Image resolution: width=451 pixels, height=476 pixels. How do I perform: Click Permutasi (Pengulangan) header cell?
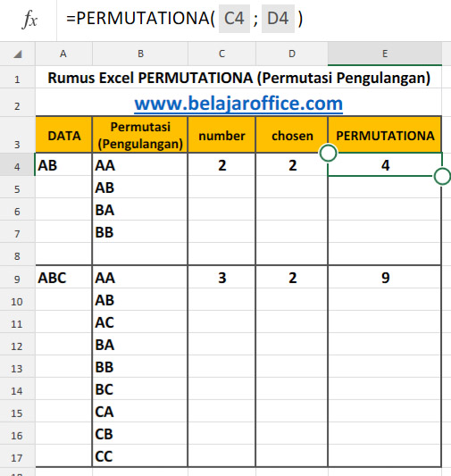pos(140,135)
